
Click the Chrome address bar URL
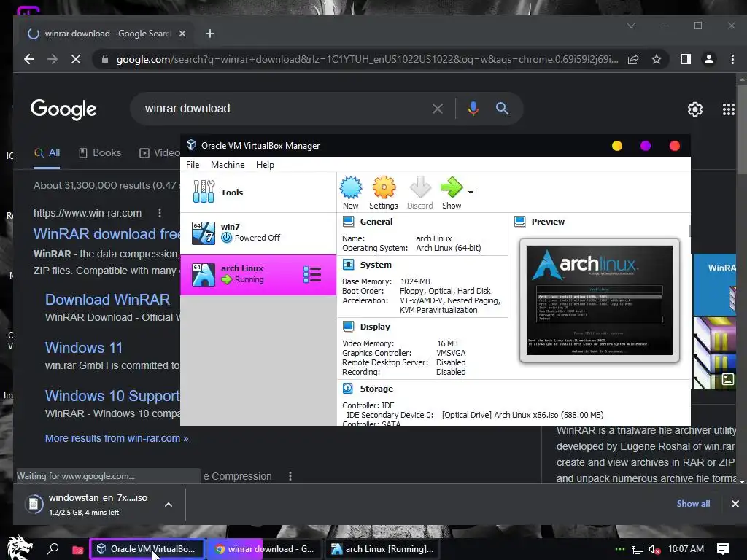pos(368,60)
